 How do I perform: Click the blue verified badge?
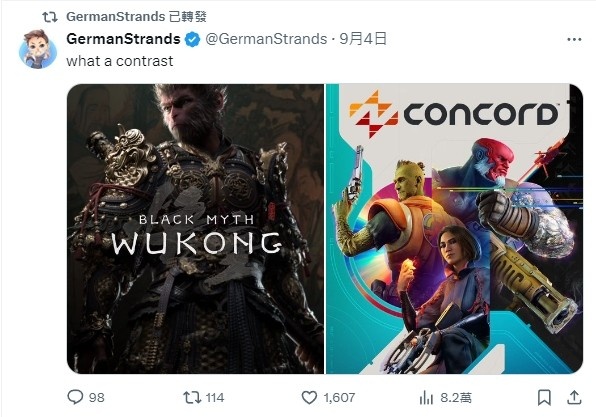coord(193,40)
